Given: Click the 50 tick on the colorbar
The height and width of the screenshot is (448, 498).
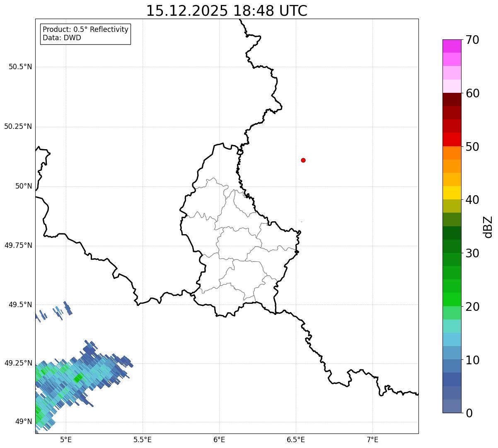Looking at the screenshot, I should (473, 147).
